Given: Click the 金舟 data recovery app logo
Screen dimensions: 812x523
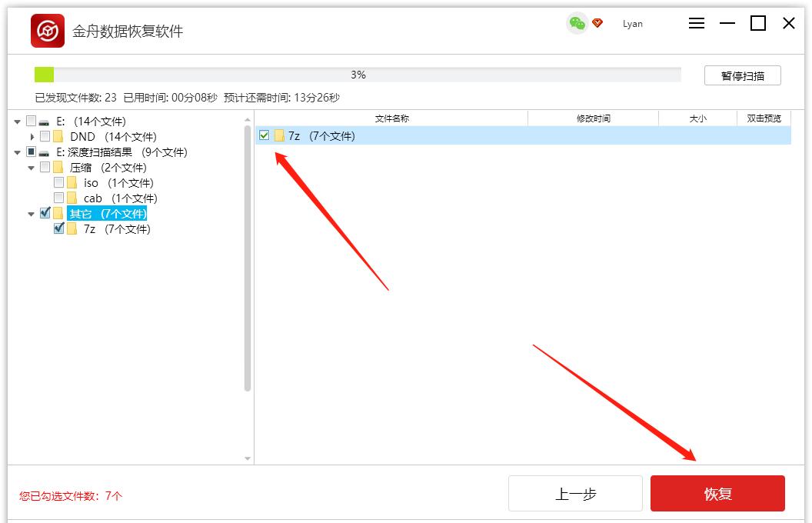Looking at the screenshot, I should click(48, 23).
